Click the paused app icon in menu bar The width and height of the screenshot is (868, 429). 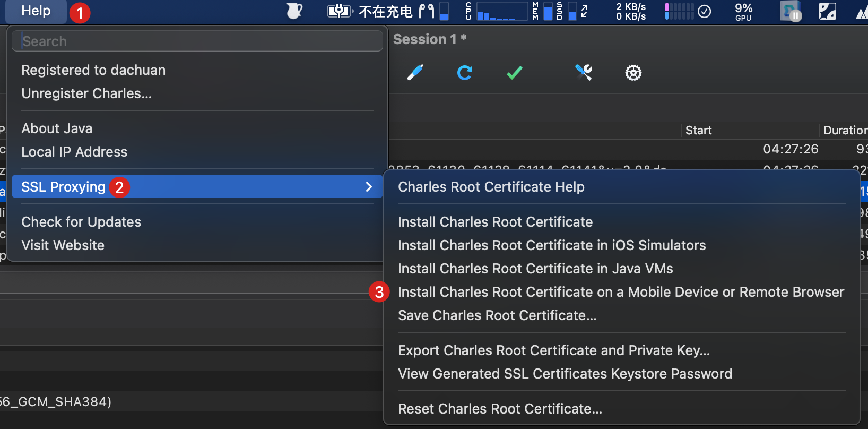[791, 11]
